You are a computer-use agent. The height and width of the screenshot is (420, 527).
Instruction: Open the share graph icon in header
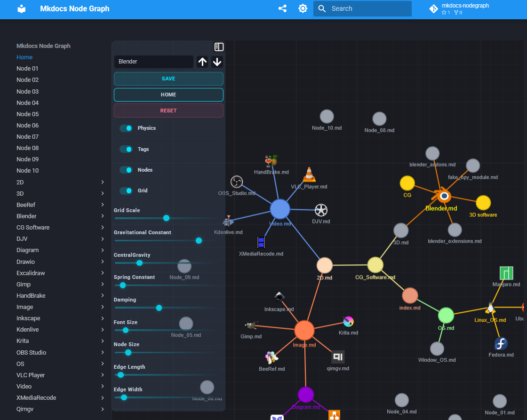point(283,8)
